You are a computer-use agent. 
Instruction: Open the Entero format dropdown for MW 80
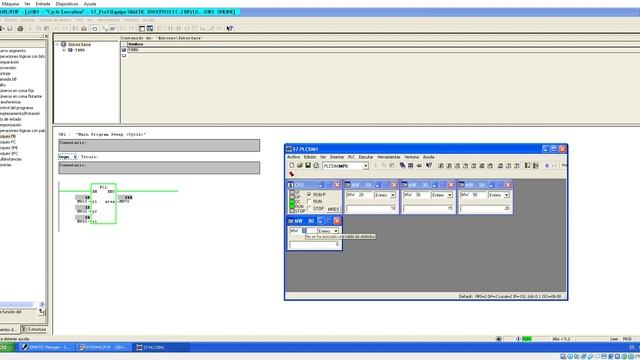pos(336,231)
